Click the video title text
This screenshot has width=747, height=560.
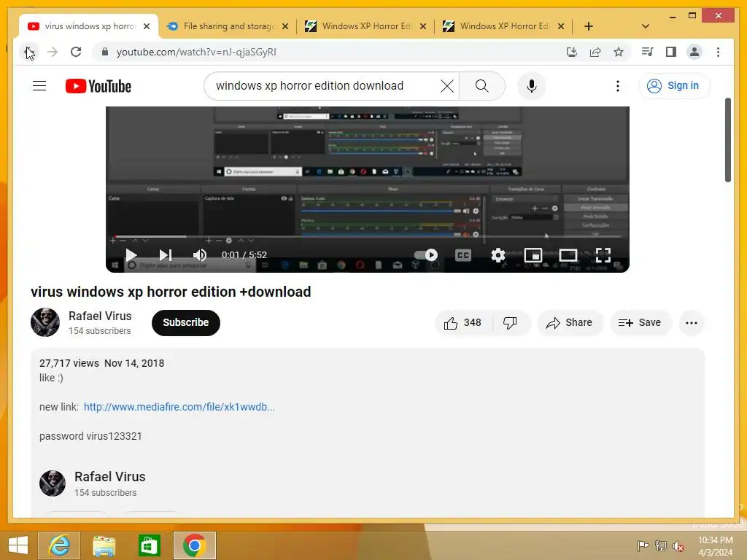pos(171,292)
